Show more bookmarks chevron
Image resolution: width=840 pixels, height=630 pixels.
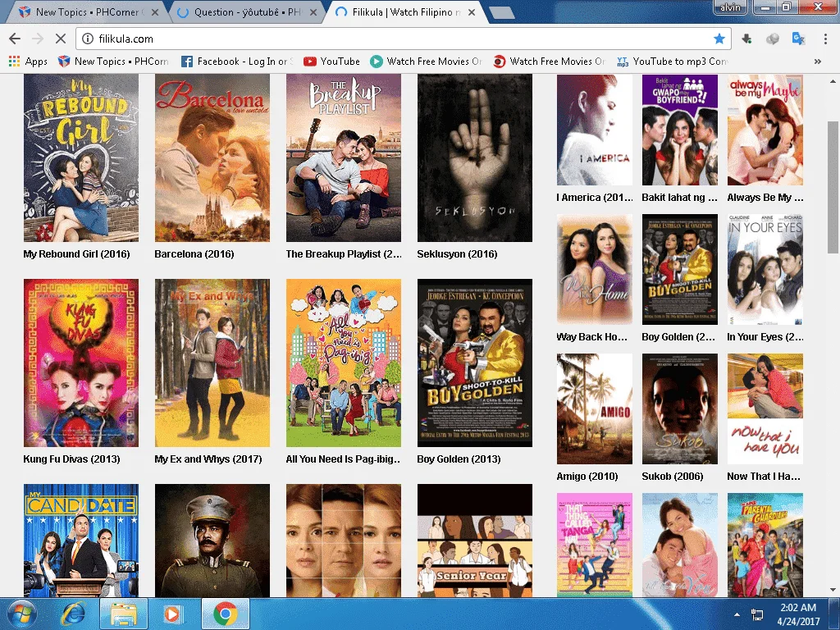[818, 62]
